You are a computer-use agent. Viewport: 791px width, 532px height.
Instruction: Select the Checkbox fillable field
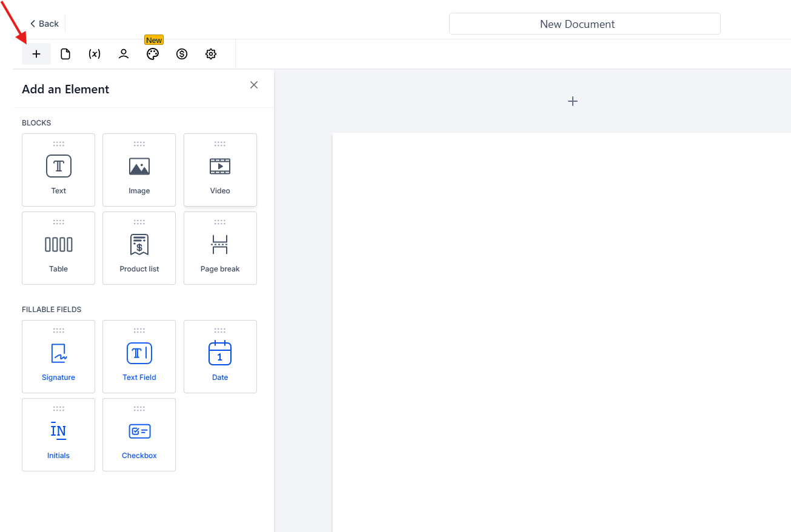139,435
